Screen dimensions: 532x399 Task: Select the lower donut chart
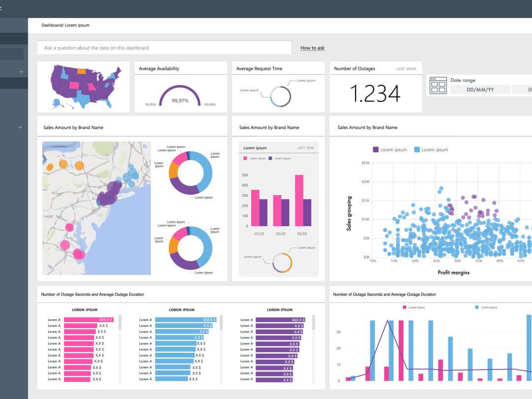click(191, 248)
